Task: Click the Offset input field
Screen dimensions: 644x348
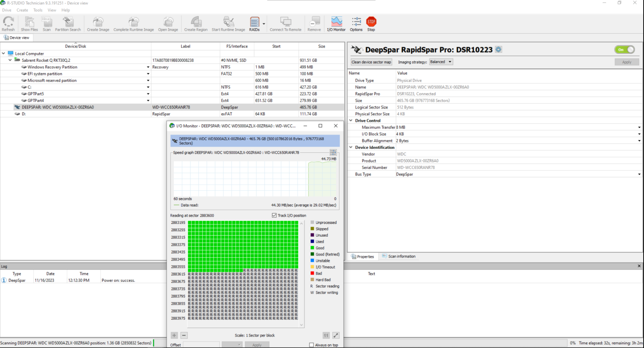Action: click(x=201, y=345)
